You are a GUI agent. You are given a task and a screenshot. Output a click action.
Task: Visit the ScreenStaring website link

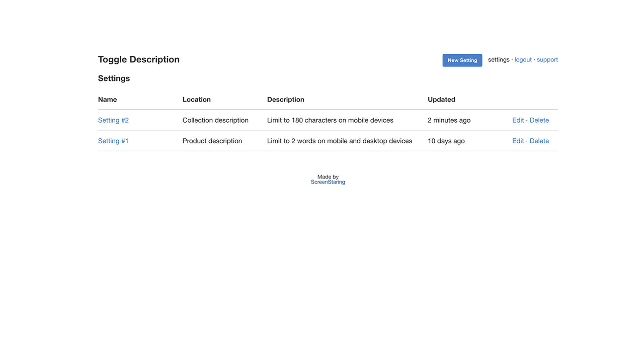coord(328,182)
